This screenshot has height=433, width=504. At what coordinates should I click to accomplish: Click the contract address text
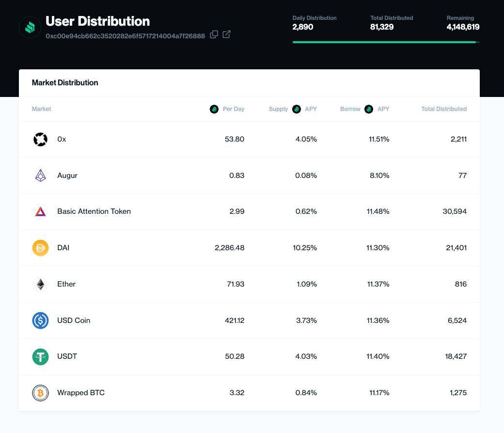point(125,36)
